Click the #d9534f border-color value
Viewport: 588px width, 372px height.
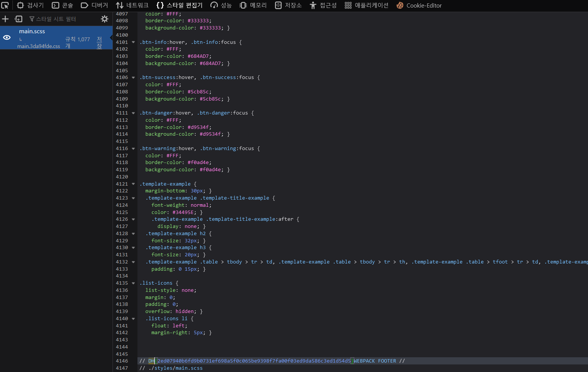(198, 127)
